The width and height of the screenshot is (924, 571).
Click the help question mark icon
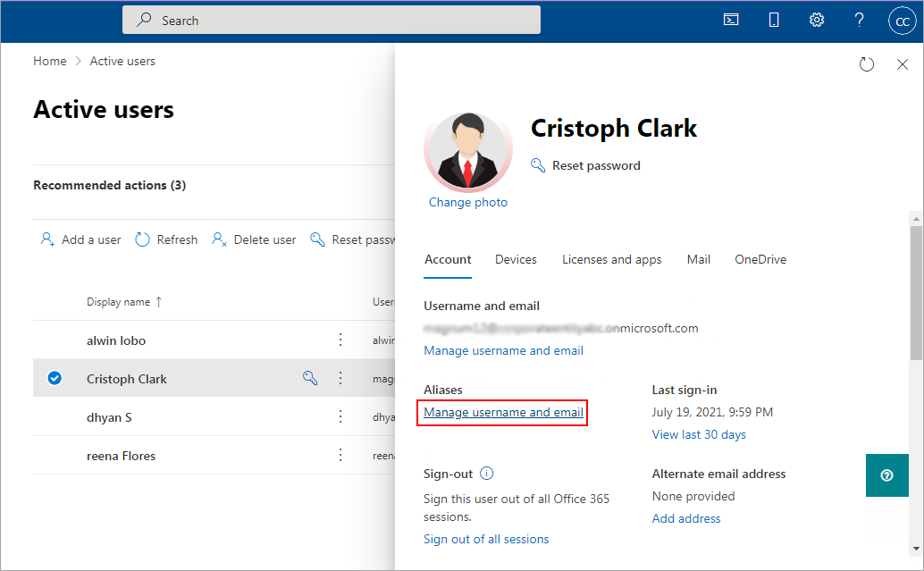coord(859,20)
